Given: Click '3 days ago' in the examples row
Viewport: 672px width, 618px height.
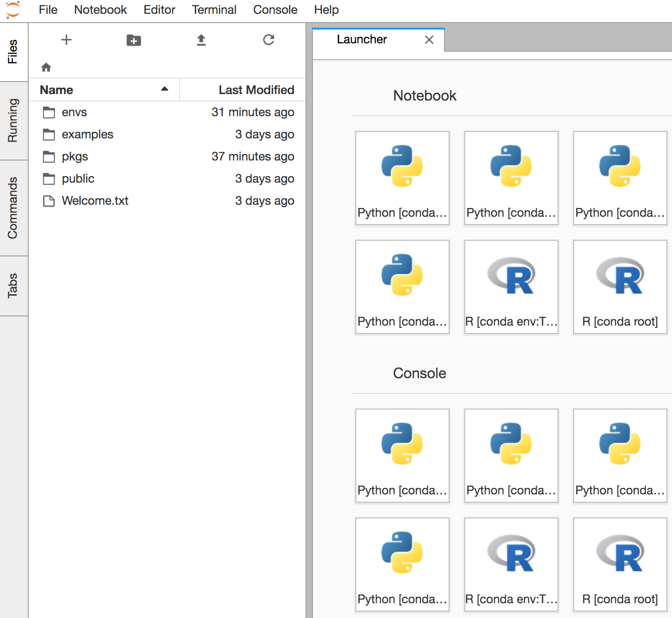Looking at the screenshot, I should [x=264, y=134].
